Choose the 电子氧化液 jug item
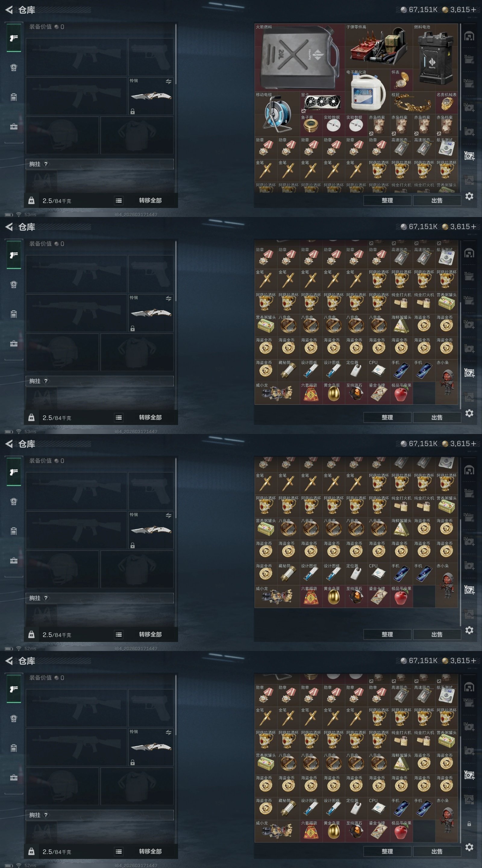 coord(368,91)
